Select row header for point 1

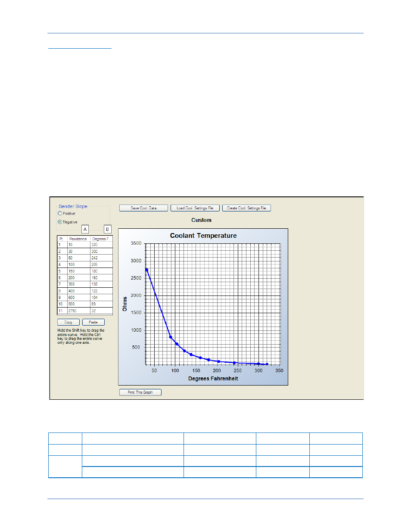click(62, 245)
